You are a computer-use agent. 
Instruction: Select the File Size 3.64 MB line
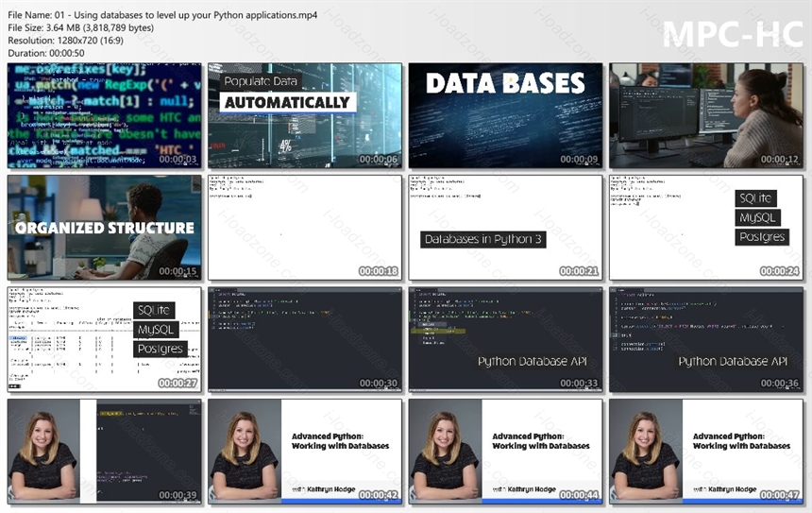pyautogui.click(x=81, y=28)
